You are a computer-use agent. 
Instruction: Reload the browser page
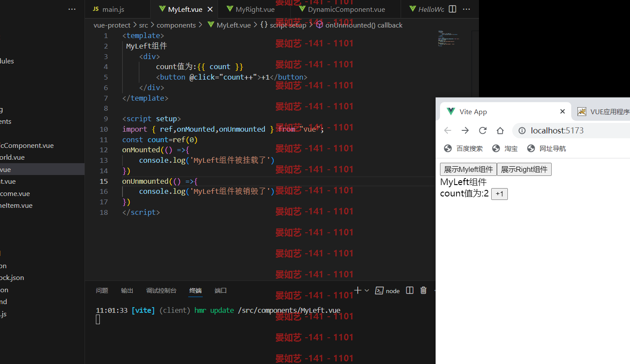482,130
